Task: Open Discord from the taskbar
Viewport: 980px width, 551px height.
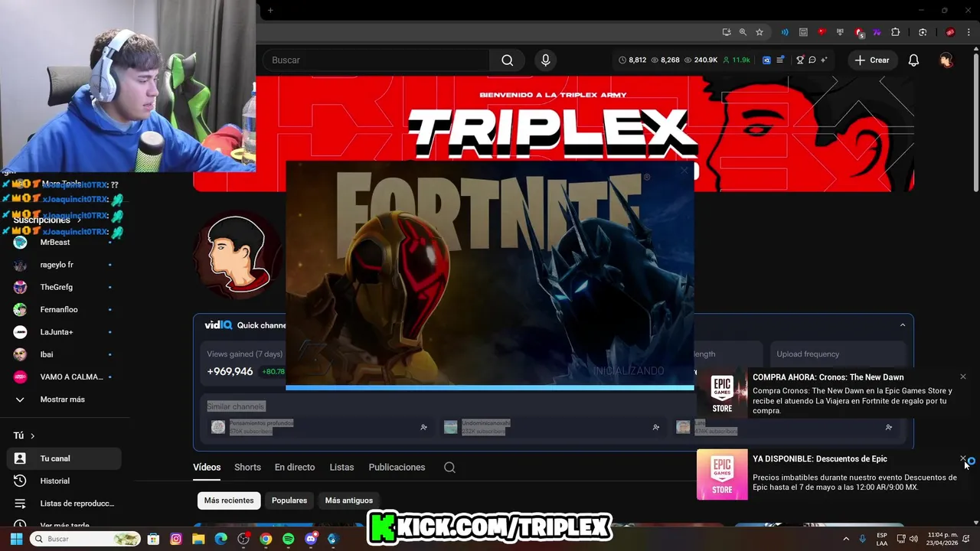Action: pyautogui.click(x=311, y=539)
